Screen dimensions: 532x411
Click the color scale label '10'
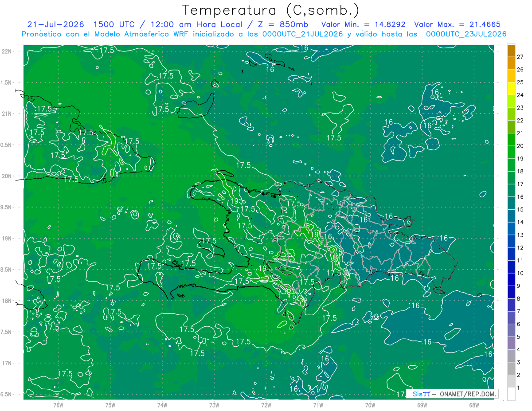[520, 273]
